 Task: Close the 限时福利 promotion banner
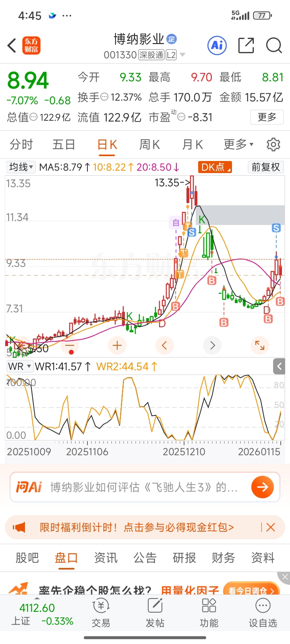[271, 527]
